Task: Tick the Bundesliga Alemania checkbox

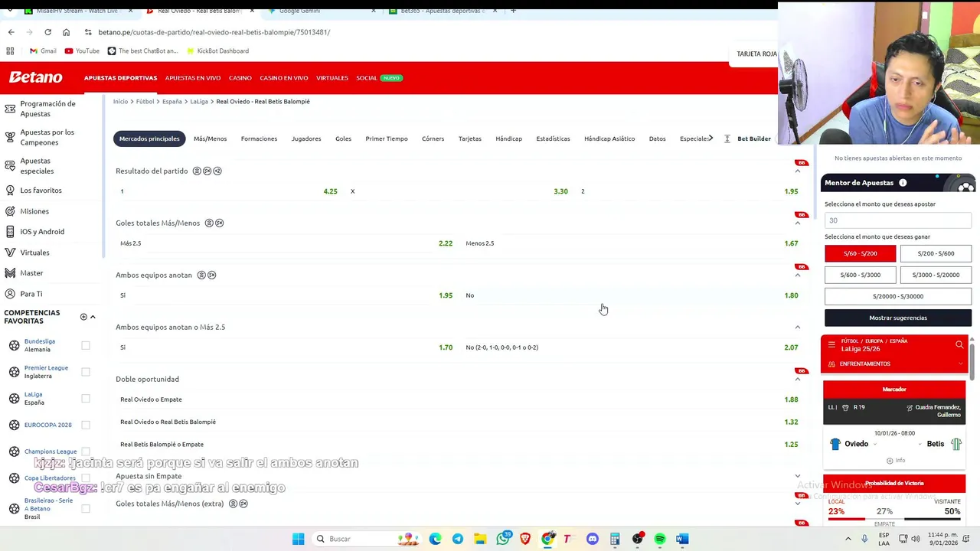Action: click(x=86, y=345)
